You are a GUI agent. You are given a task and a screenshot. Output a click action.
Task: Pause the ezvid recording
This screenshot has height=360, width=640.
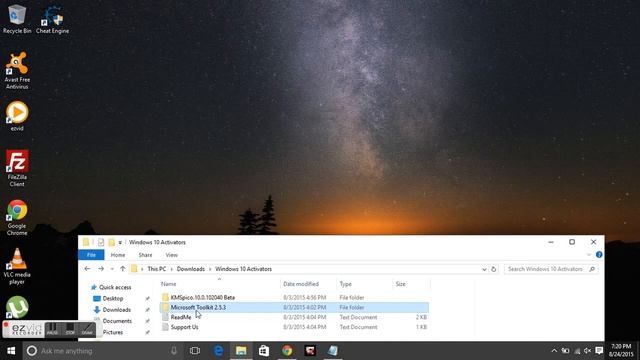coord(52,329)
